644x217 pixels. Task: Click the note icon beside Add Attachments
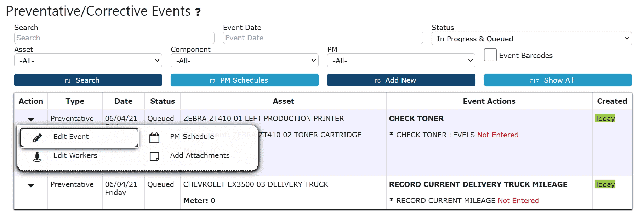coord(154,156)
